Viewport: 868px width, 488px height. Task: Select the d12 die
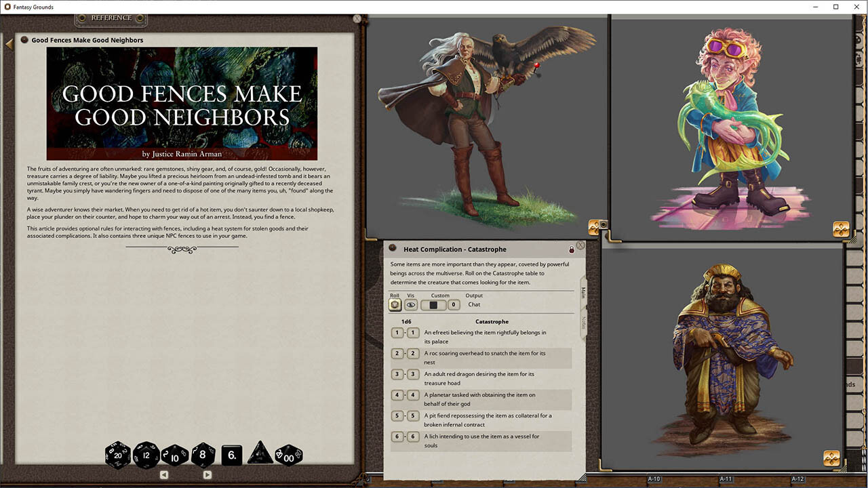pyautogui.click(x=146, y=455)
